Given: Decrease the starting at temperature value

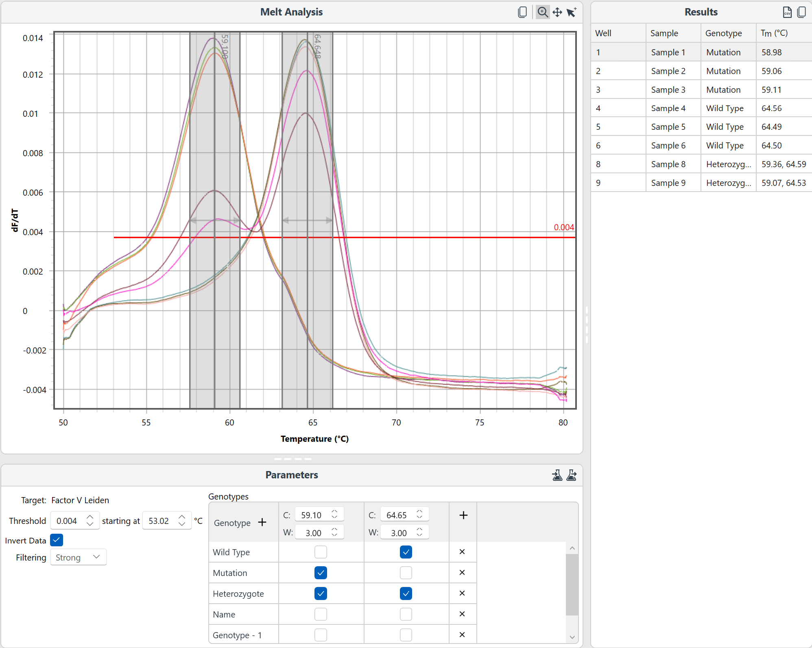Looking at the screenshot, I should [182, 524].
